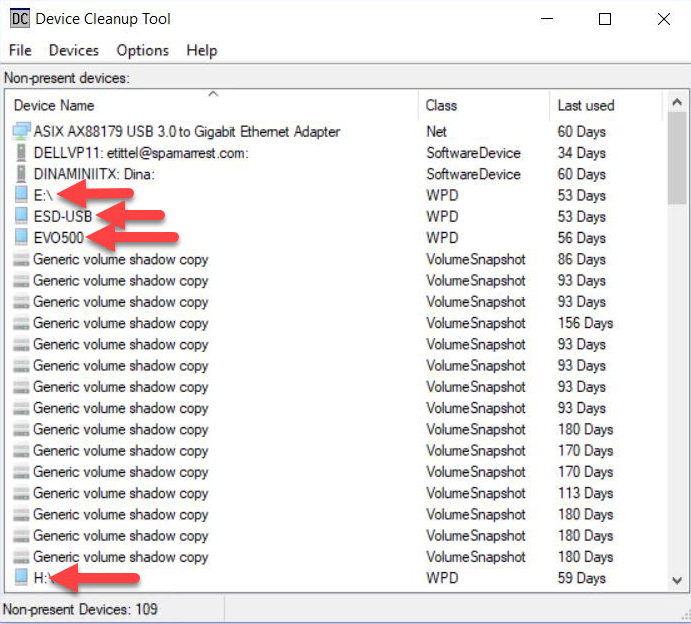Sort by Class column header
The image size is (691, 624).
pos(483,105)
